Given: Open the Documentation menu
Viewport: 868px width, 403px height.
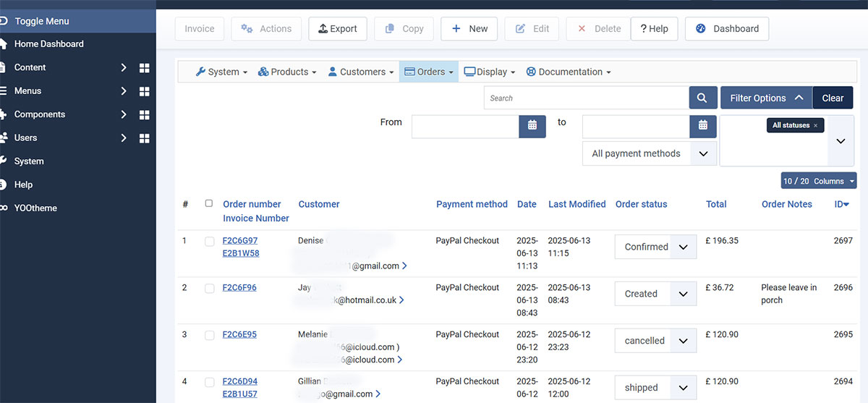Looking at the screenshot, I should (x=569, y=72).
